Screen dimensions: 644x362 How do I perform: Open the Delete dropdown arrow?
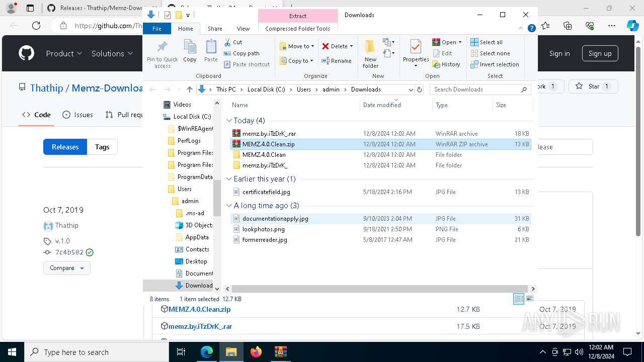[x=351, y=46]
